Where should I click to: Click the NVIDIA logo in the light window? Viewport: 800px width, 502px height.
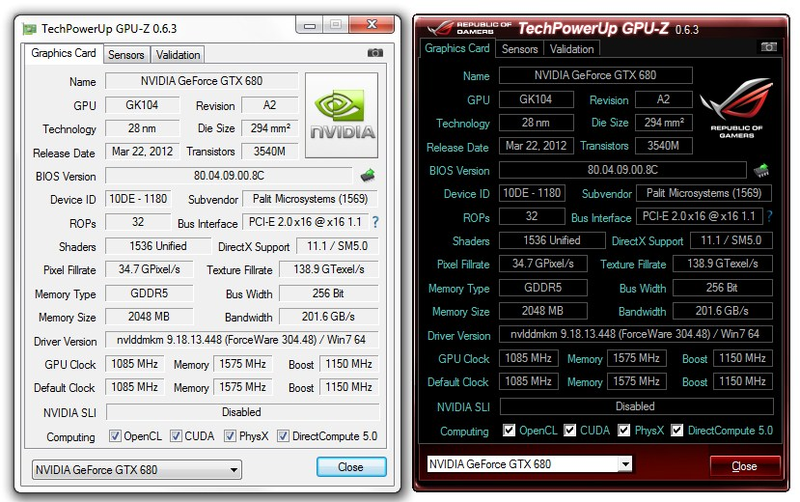coord(341,115)
